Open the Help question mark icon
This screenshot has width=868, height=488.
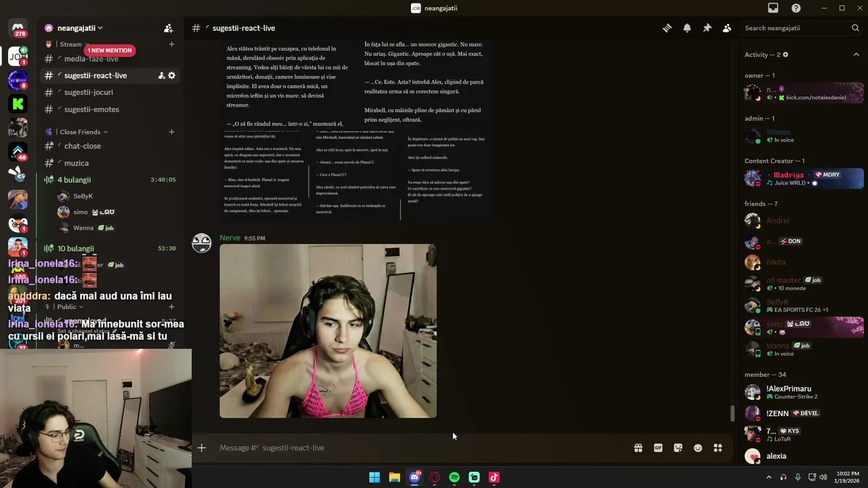(x=796, y=8)
